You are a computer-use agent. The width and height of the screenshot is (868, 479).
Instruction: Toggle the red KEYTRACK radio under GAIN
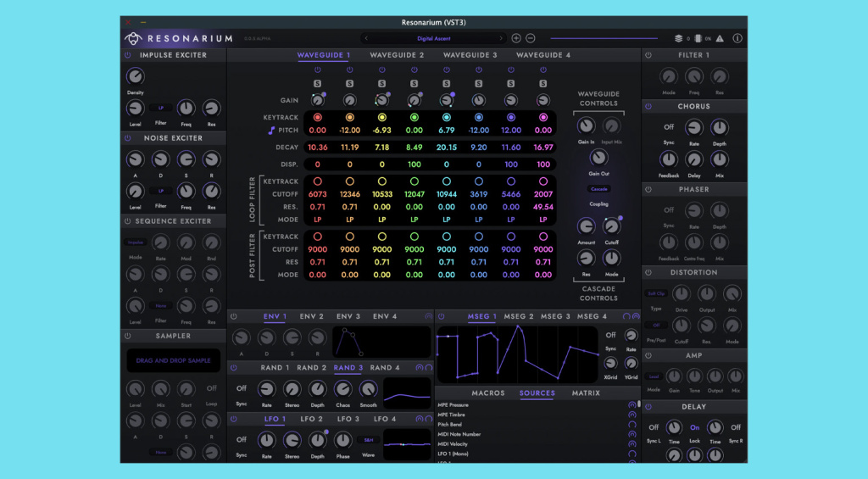click(317, 117)
